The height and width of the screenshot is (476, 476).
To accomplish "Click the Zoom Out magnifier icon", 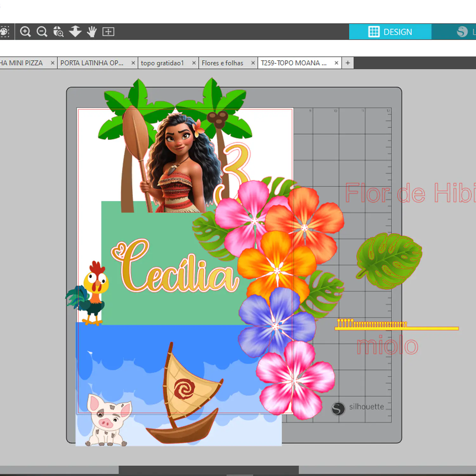I will click(42, 32).
